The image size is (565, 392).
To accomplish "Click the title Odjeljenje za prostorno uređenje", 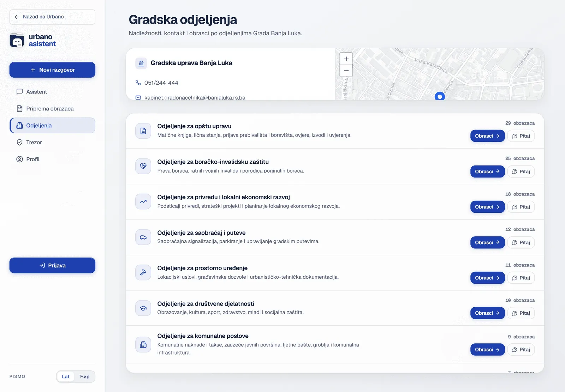I will click(x=202, y=268).
